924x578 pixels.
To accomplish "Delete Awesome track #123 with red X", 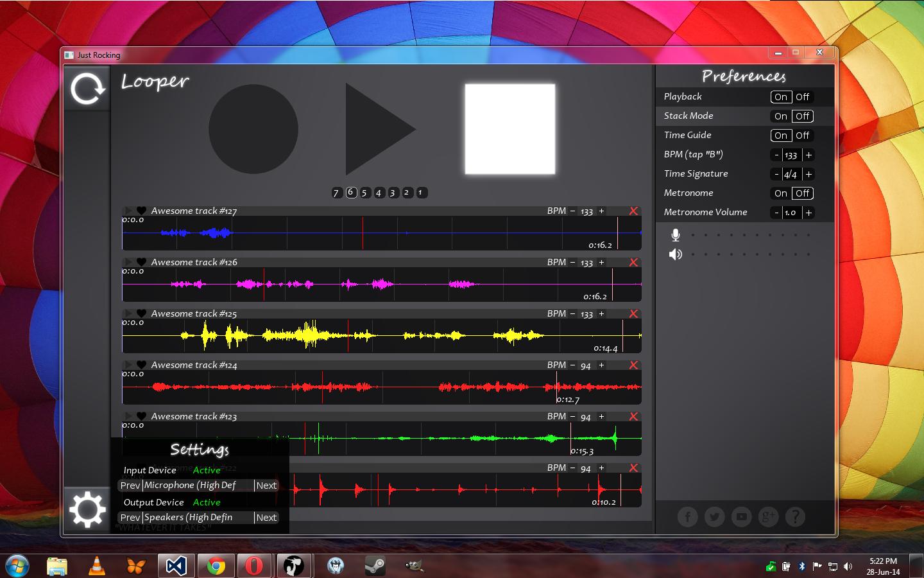I will [x=633, y=416].
